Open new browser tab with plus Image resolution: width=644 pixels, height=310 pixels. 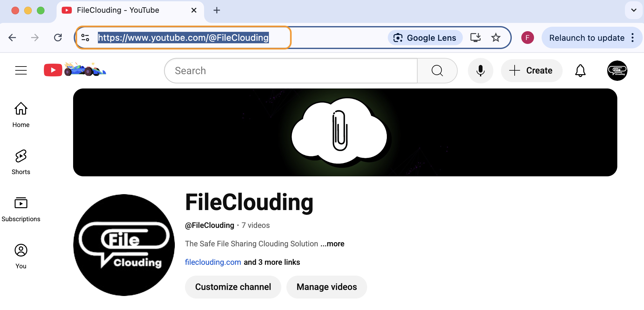click(217, 11)
